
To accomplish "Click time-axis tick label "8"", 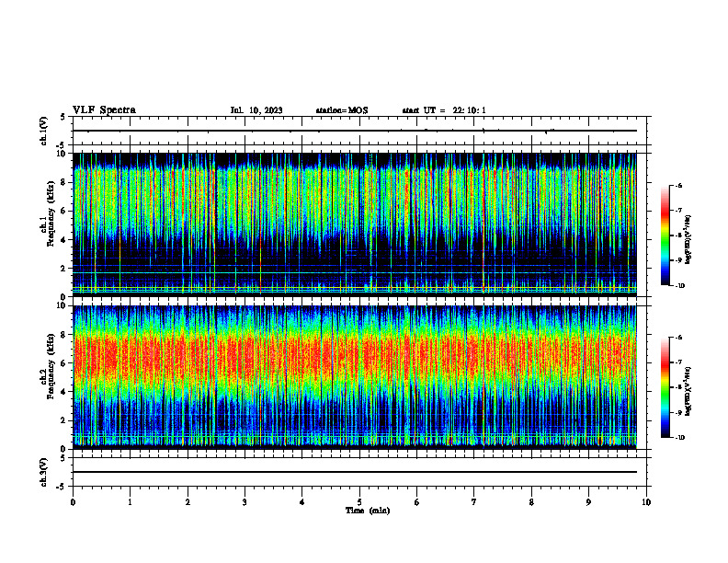I will (x=531, y=502).
